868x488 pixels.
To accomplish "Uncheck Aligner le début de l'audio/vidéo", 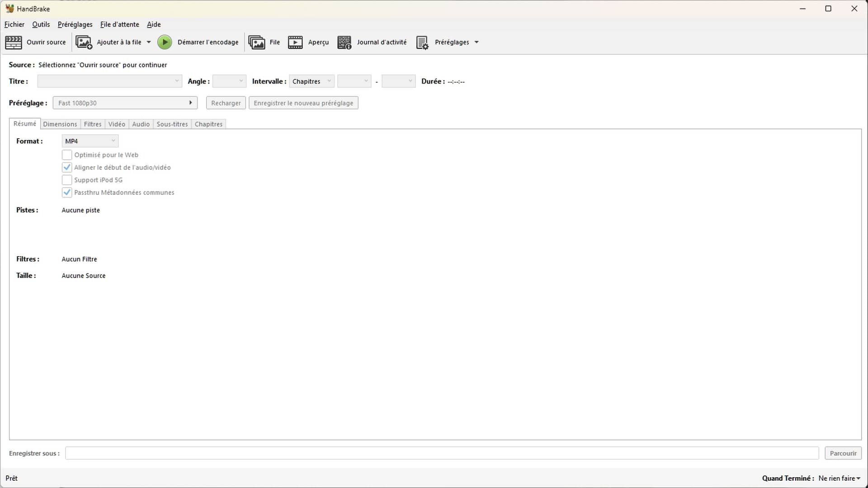I will 67,168.
